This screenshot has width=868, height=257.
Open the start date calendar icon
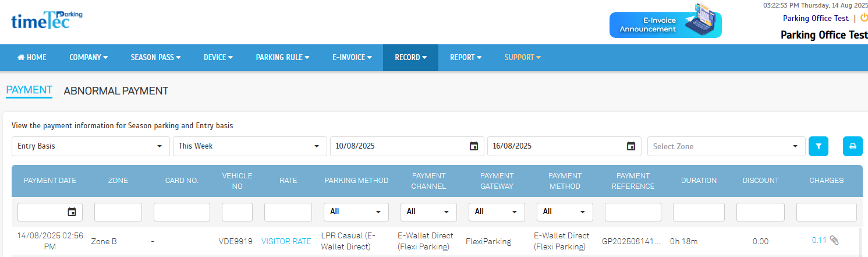tap(474, 146)
